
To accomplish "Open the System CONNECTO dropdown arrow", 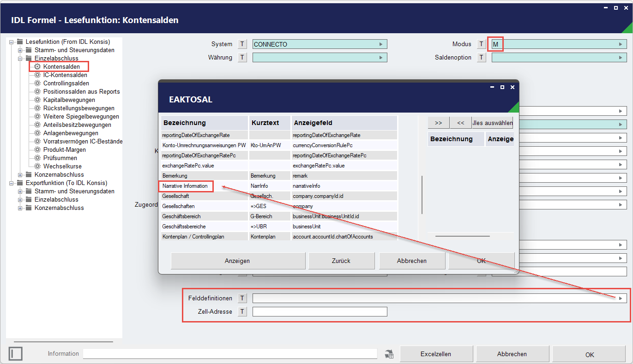I will [x=381, y=44].
